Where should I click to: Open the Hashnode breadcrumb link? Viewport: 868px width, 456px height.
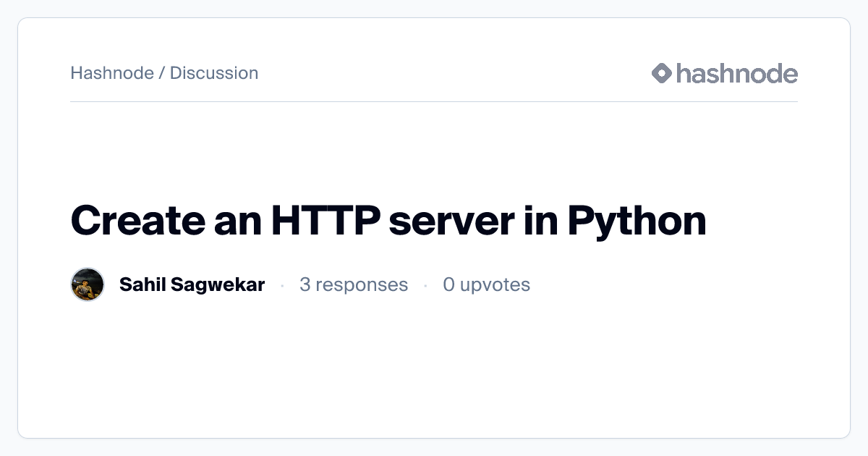pos(111,73)
